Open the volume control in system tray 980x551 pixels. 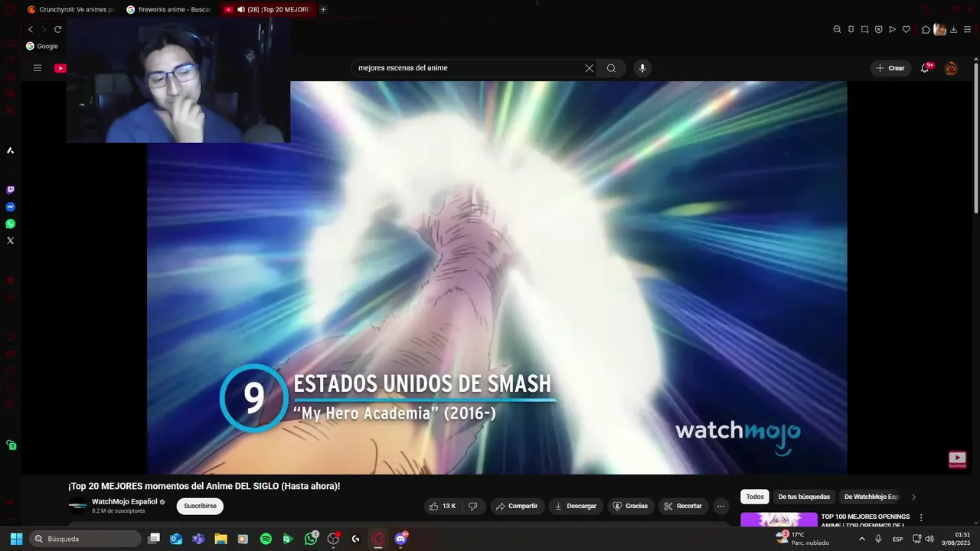(929, 539)
